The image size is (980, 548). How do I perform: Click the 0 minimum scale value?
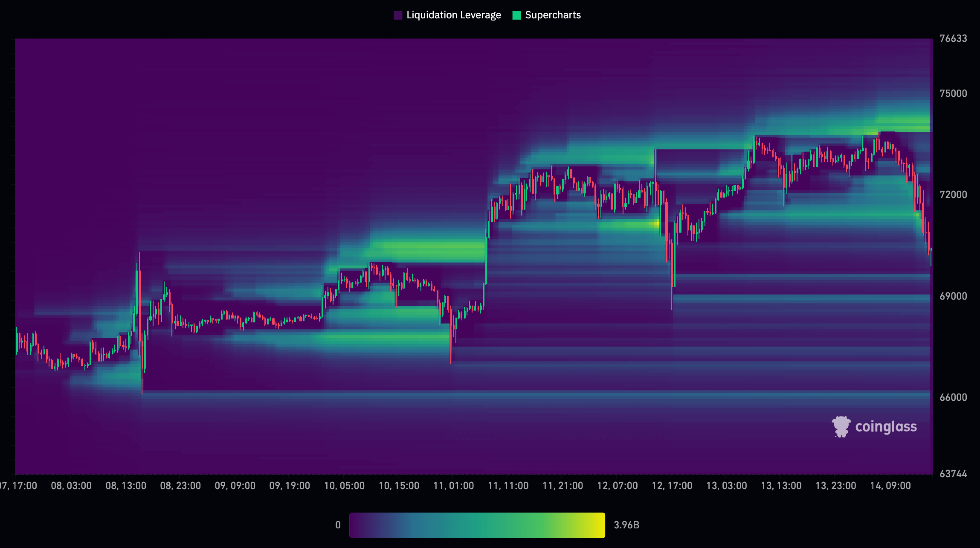click(338, 525)
